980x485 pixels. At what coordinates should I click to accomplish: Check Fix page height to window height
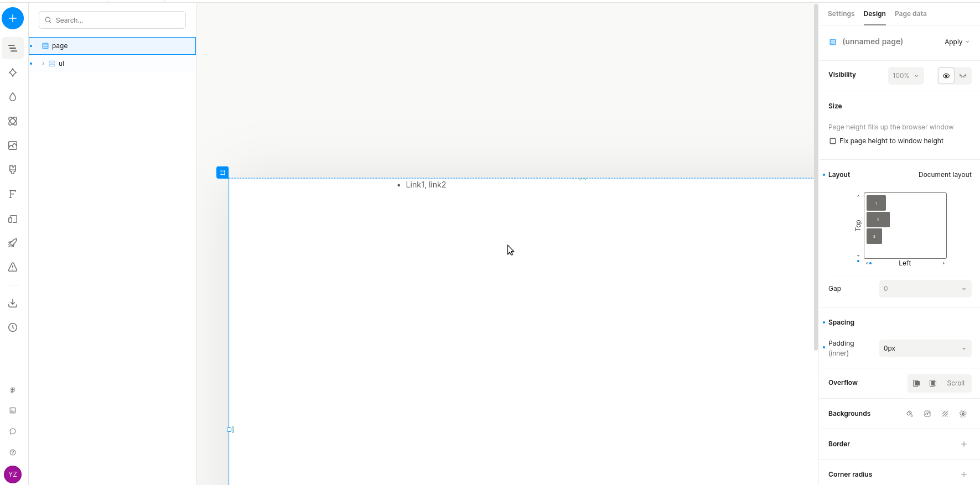(x=832, y=141)
